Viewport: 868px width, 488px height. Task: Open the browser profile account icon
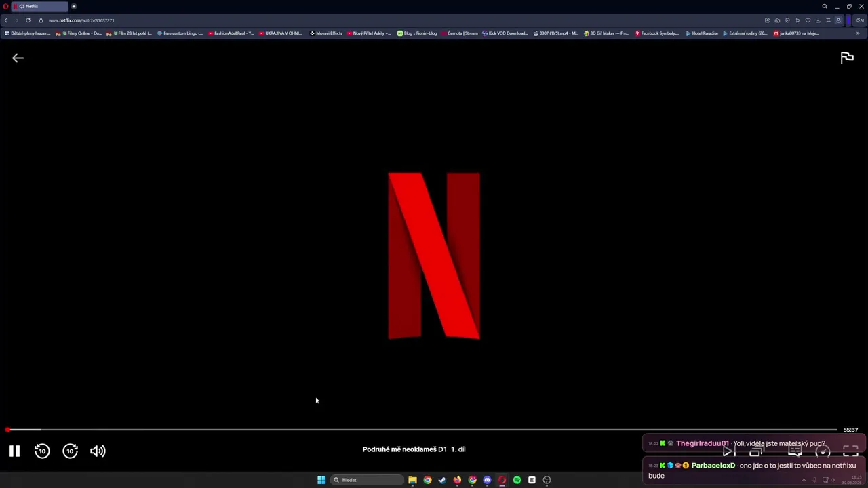(x=838, y=20)
